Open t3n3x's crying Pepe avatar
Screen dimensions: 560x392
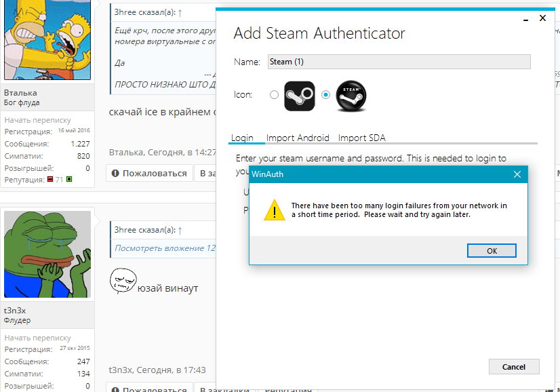(x=47, y=254)
